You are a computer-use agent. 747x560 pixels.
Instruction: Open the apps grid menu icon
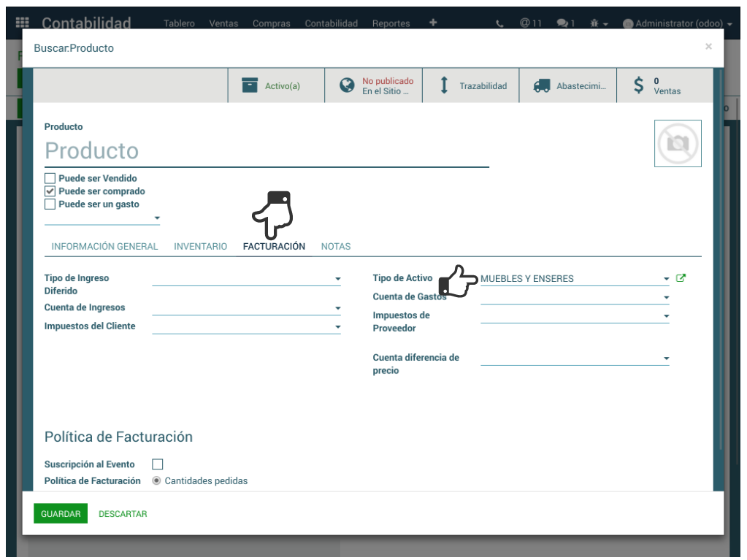(23, 23)
